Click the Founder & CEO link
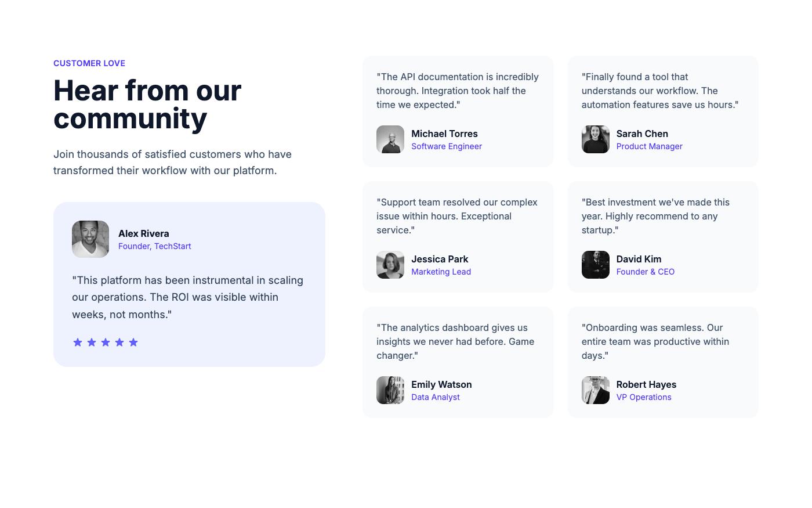 [x=645, y=272]
